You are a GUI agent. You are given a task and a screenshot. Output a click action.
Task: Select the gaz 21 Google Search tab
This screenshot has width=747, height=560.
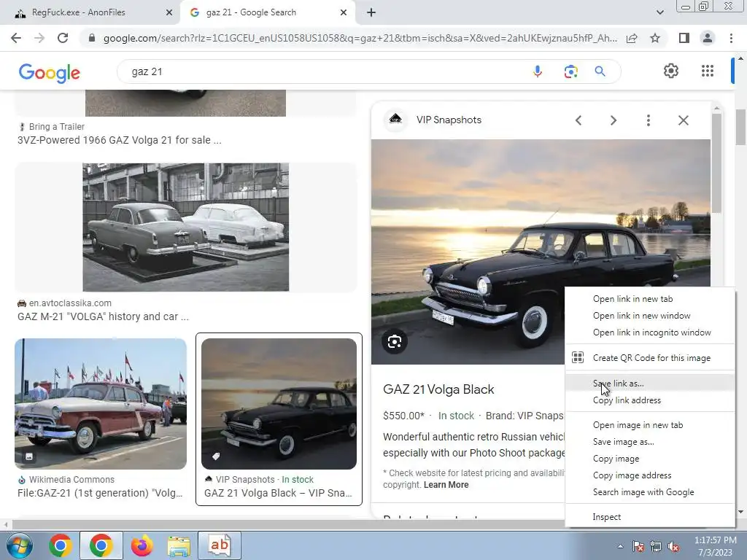tap(267, 12)
